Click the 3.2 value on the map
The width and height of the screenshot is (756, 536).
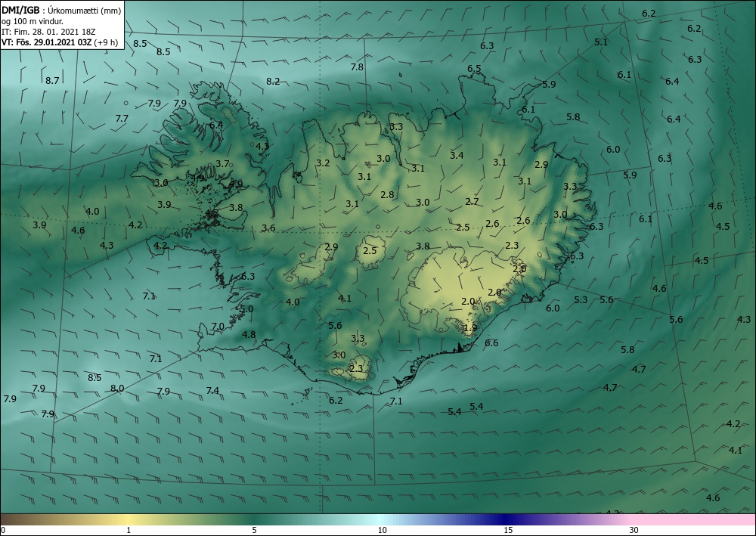tap(323, 163)
